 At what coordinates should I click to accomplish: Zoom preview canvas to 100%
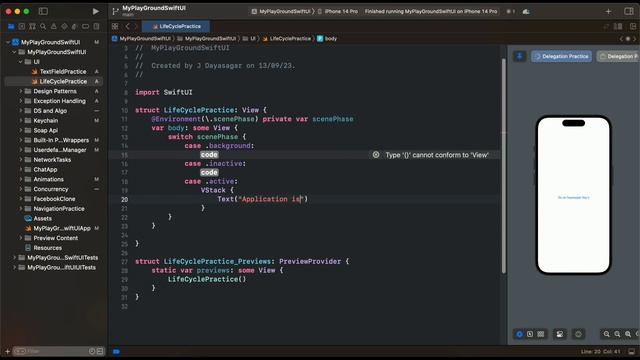click(617, 334)
